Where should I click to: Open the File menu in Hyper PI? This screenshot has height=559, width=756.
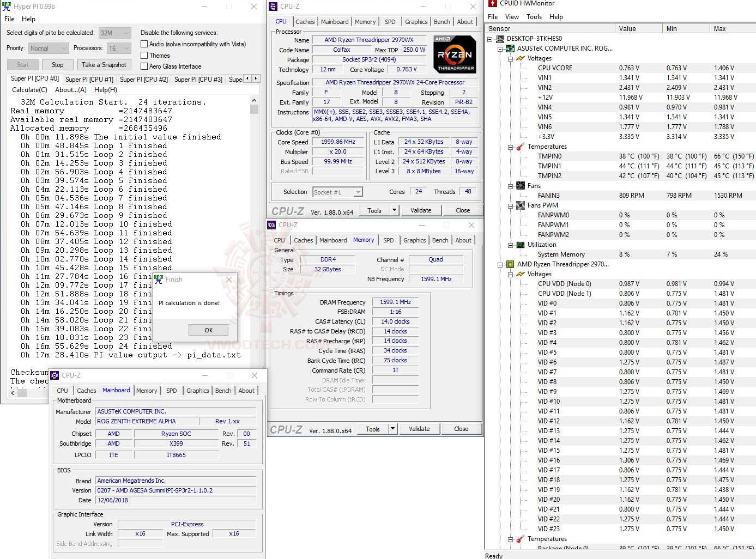coord(9,19)
